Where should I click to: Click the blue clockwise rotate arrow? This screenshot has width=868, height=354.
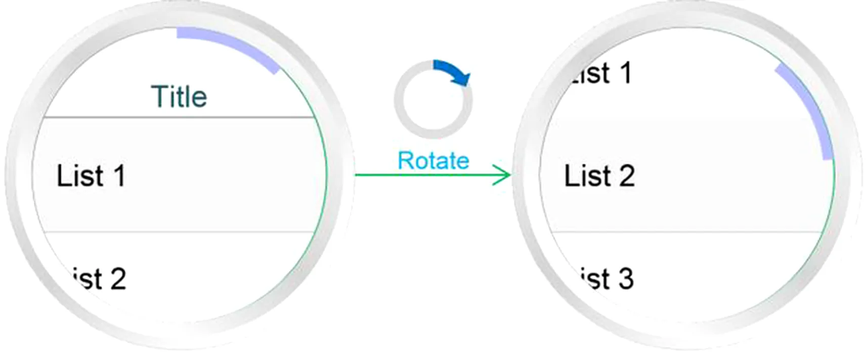click(453, 71)
